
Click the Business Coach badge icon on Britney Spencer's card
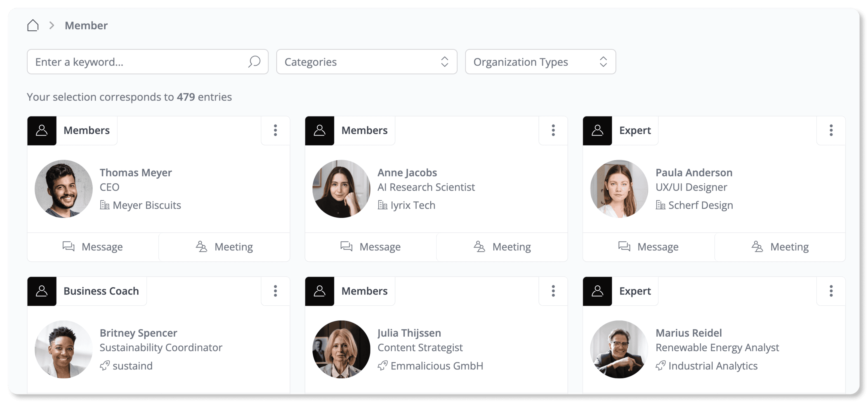[42, 291]
